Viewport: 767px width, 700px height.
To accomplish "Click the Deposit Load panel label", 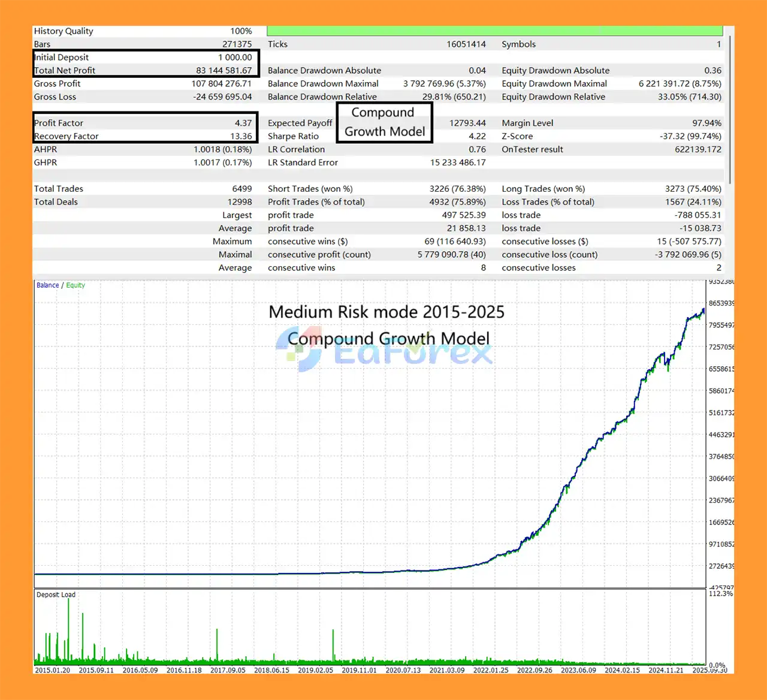I will tap(56, 595).
